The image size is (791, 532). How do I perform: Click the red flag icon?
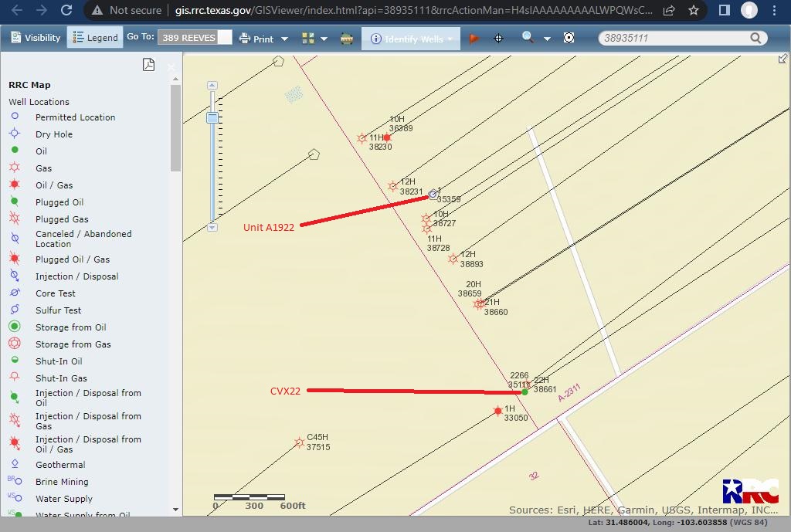coord(474,39)
